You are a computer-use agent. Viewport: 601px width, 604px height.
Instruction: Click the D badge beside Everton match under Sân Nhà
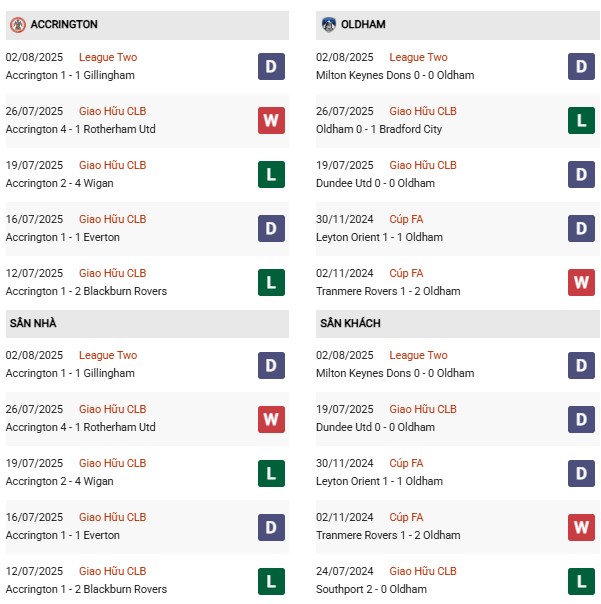coord(271,526)
